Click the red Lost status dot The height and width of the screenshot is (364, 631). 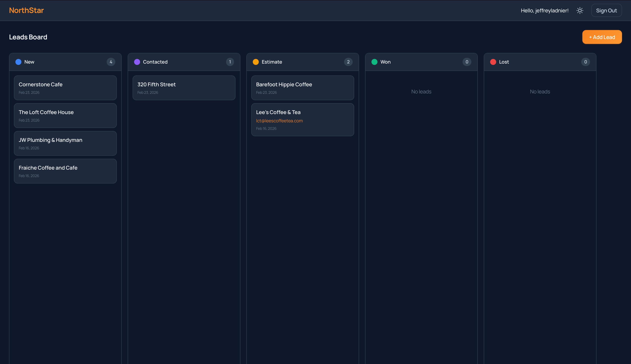493,62
